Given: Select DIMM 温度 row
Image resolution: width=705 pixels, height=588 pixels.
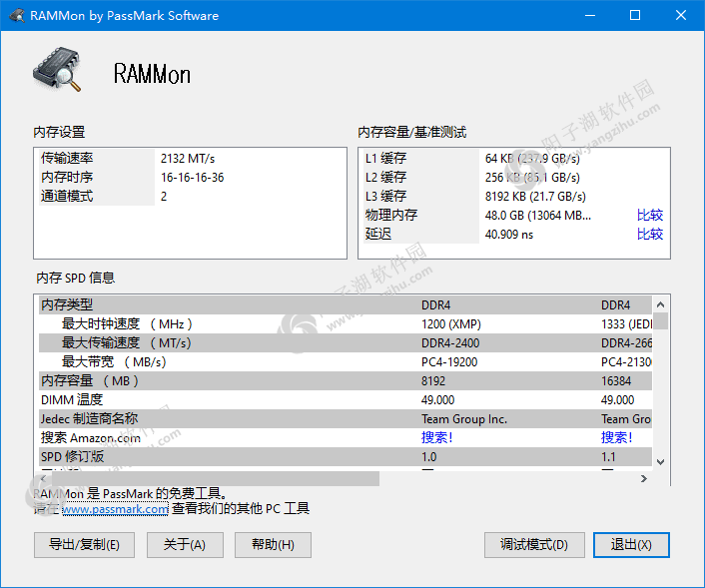Looking at the screenshot, I should (345, 399).
